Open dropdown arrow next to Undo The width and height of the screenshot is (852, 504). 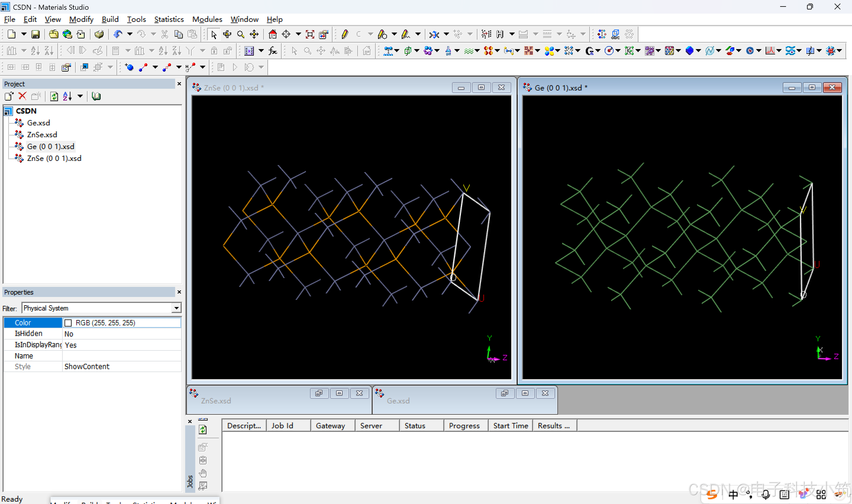point(130,34)
